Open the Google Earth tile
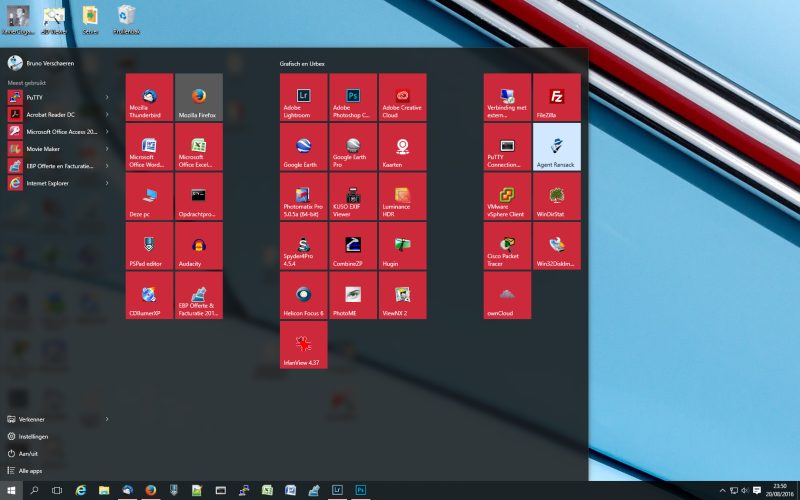 click(x=304, y=146)
